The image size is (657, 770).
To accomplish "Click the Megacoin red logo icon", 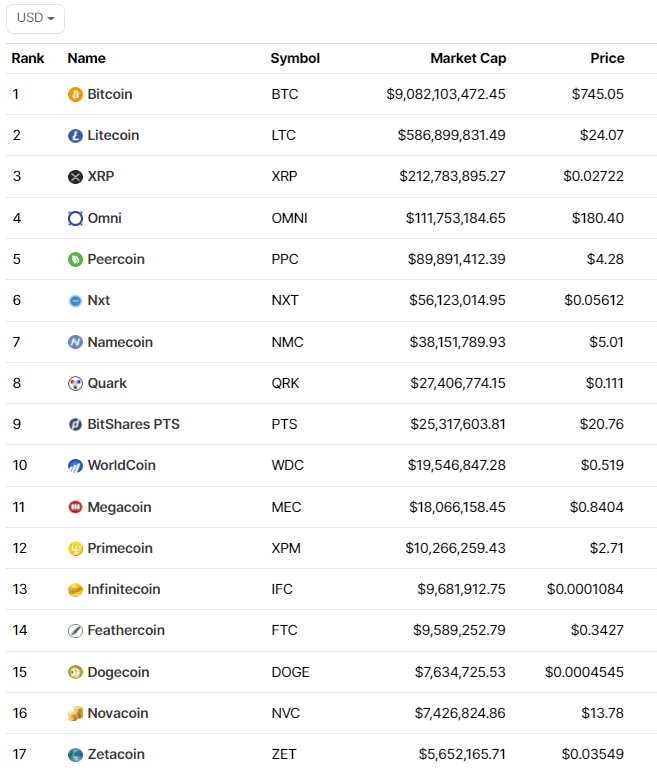I will click(x=75, y=507).
